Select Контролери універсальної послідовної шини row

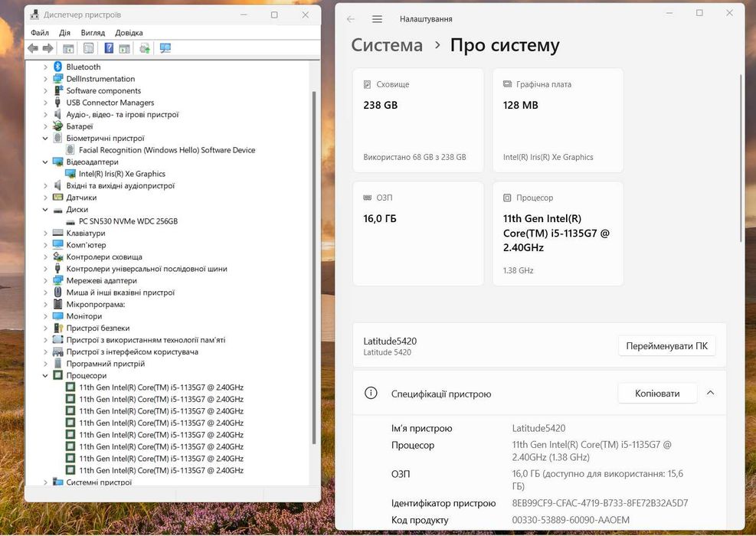pyautogui.click(x=146, y=269)
